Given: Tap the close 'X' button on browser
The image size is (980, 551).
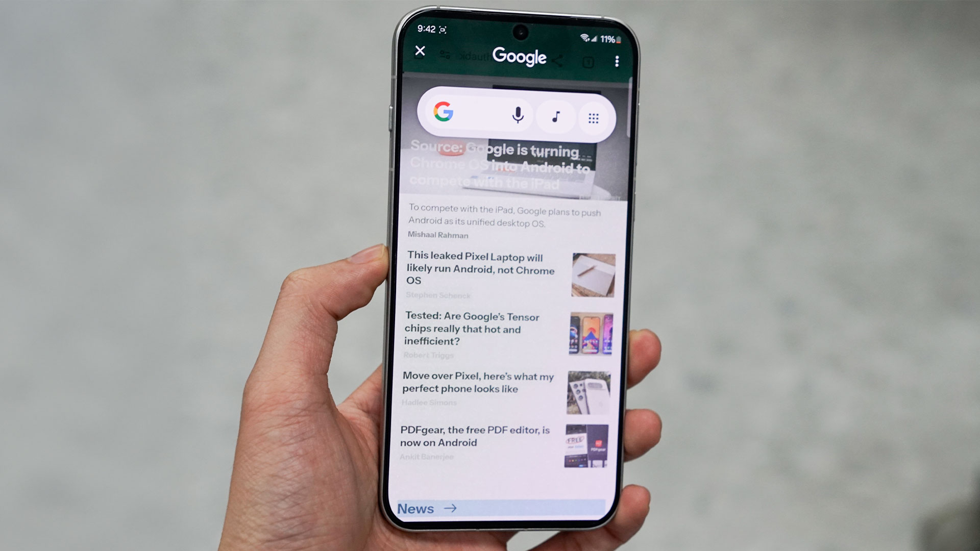Looking at the screenshot, I should click(x=420, y=50).
